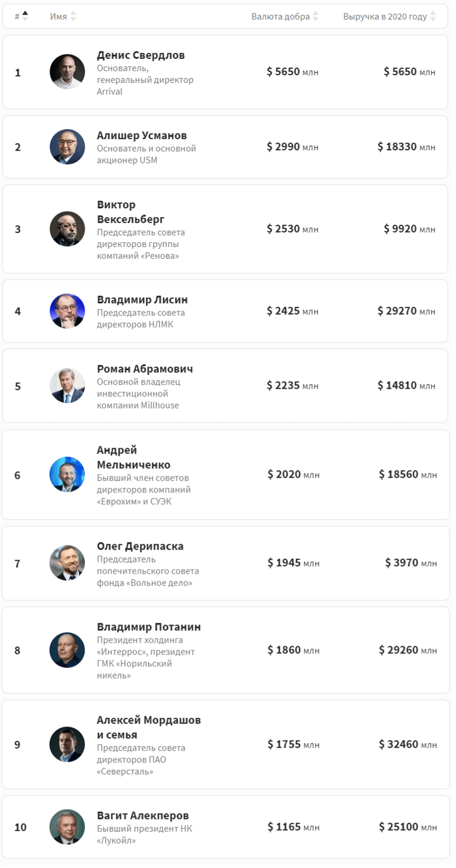Open Алишер Усманов's profile name
Viewport: 456px width, 868px height.
[142, 135]
